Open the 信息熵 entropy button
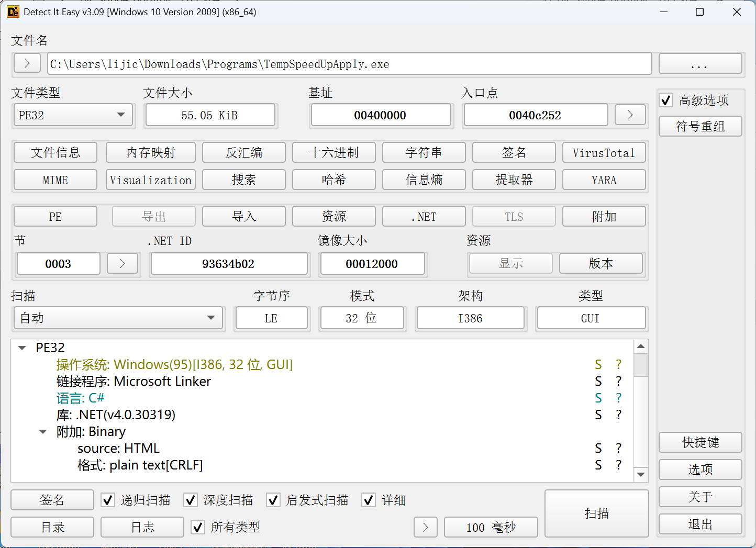Image resolution: width=756 pixels, height=548 pixels. point(424,180)
